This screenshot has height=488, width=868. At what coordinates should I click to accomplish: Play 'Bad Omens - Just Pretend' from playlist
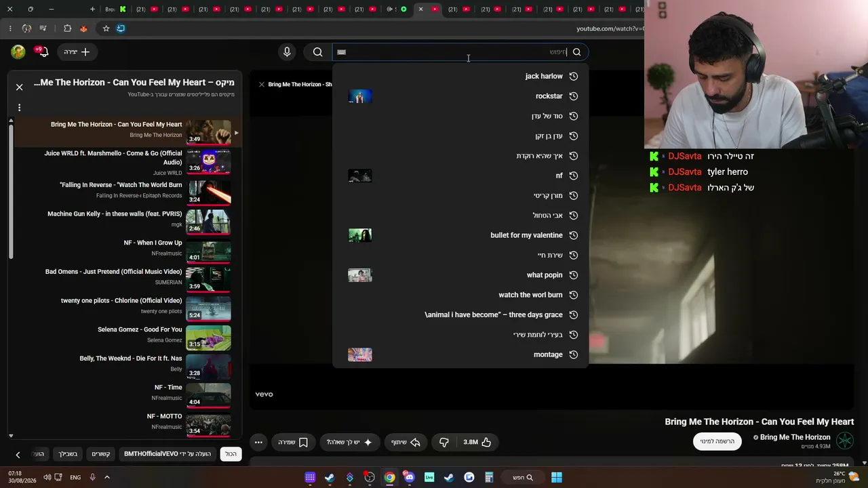pos(127,278)
